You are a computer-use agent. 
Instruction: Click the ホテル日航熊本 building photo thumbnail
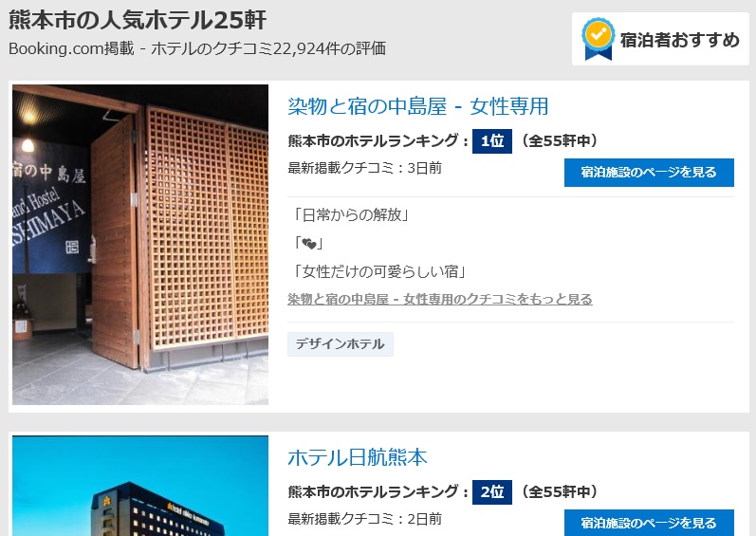coord(140,486)
